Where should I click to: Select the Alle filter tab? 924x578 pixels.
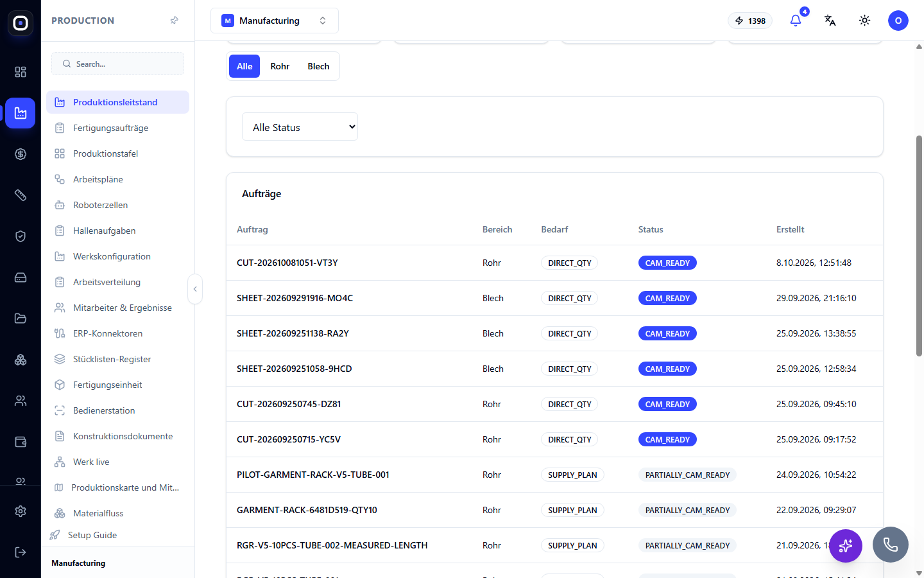244,66
